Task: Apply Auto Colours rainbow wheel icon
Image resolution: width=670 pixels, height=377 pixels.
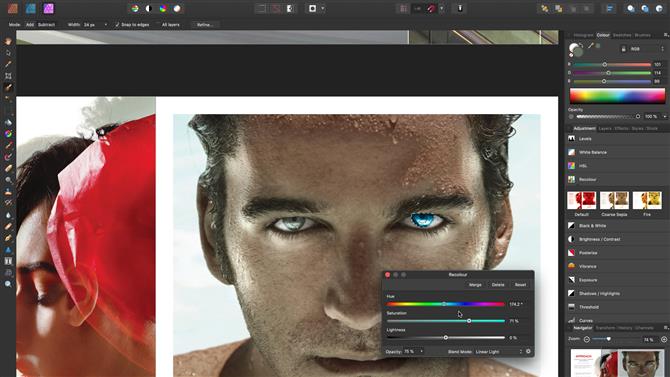Action: 163,9
